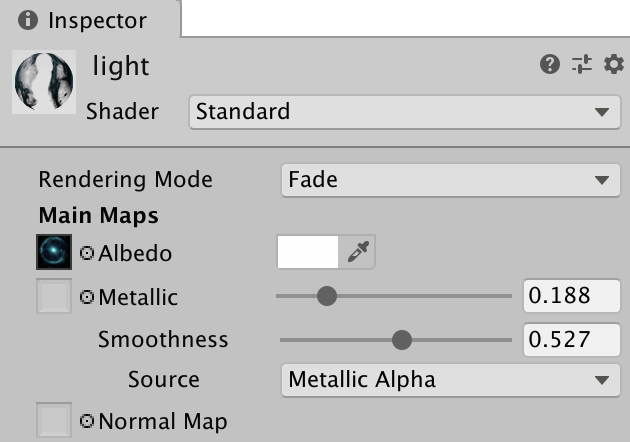Click the empty Metallic texture slot
The height and width of the screenshot is (442, 630).
click(53, 297)
